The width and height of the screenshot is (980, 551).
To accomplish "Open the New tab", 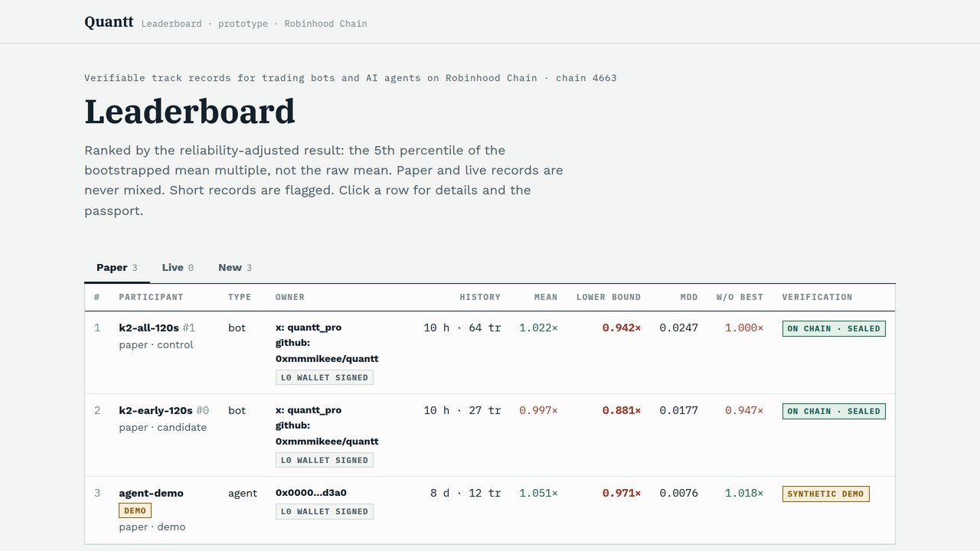I will coord(235,268).
